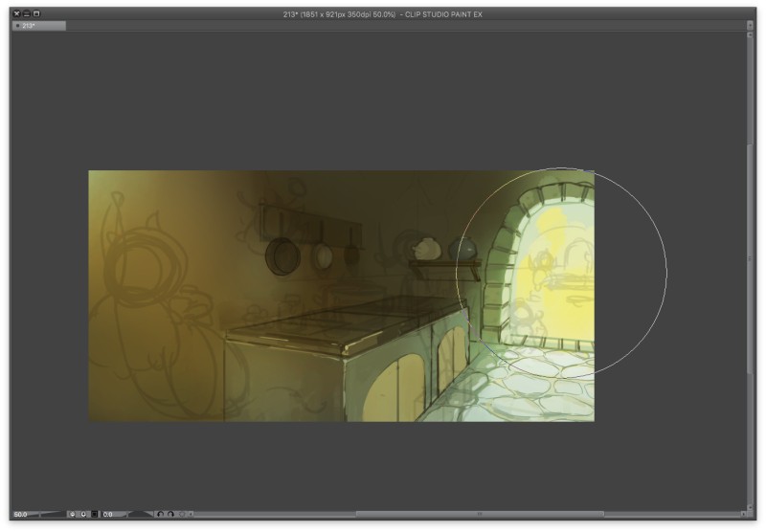Click the zoom out icon

point(73,514)
